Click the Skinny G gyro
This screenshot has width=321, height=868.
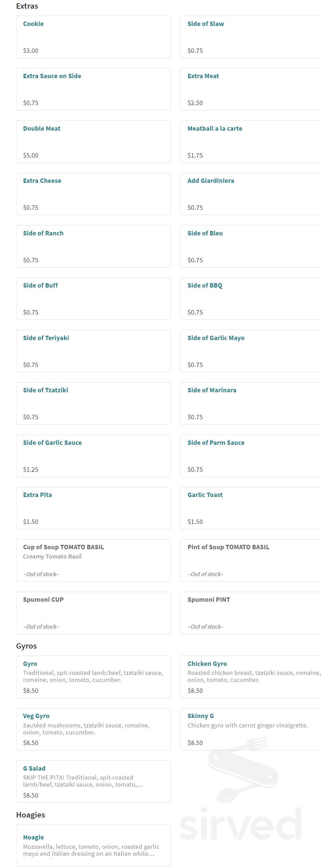coord(251,729)
